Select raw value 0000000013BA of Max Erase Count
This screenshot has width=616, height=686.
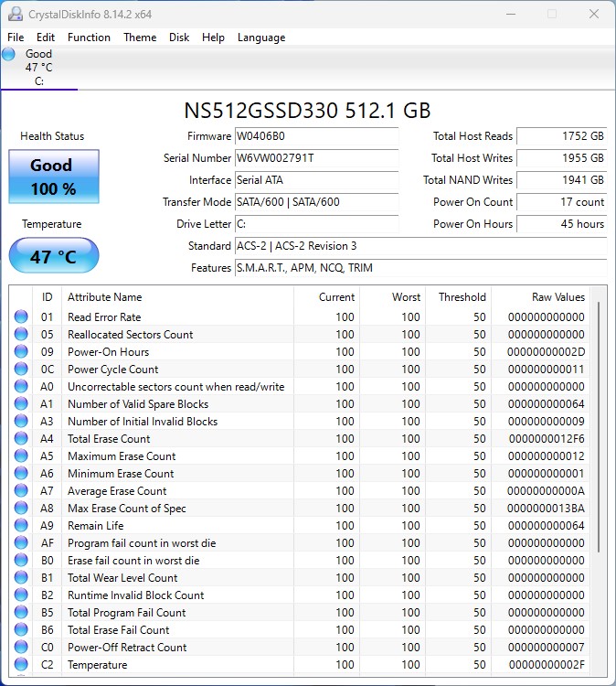point(546,509)
